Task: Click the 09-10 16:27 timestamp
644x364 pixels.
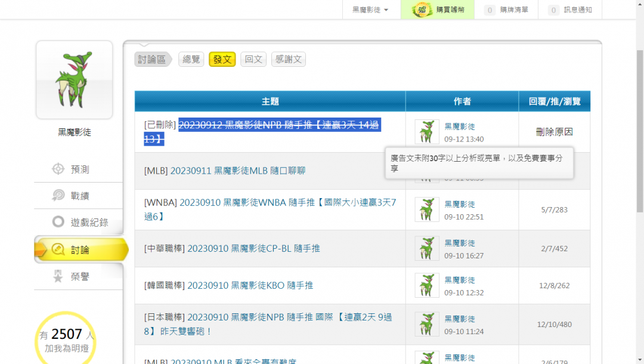Action: point(464,256)
